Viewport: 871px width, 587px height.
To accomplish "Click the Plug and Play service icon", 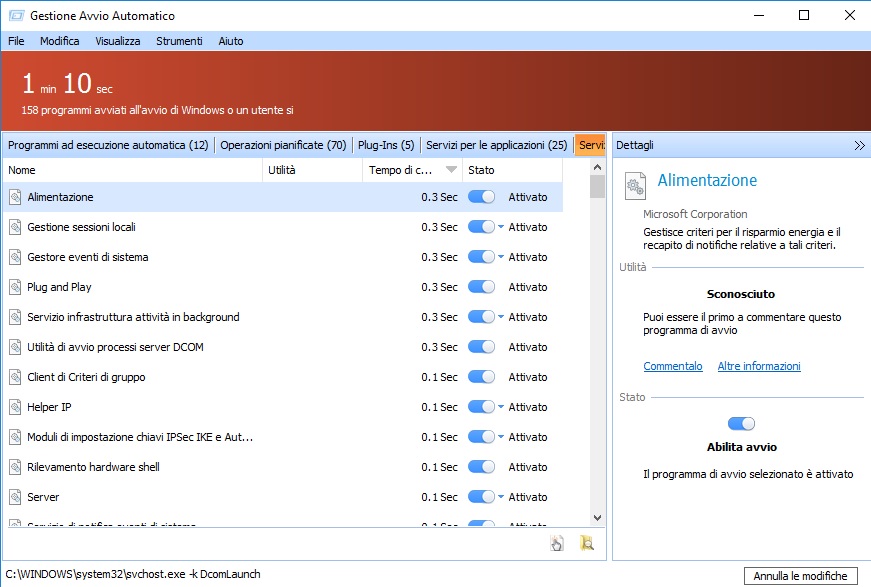I will point(15,288).
